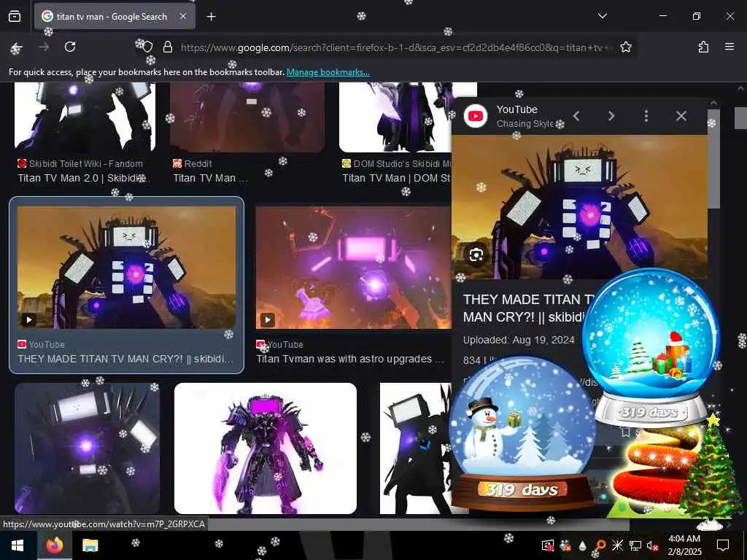Screen dimensions: 747x560
Task: Select THEY MADE TITAN TV MAN CRY thumbnail
Action: click(126, 267)
